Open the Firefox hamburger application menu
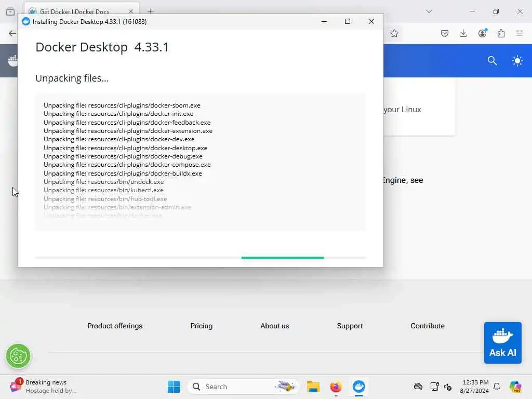The image size is (532, 399). (520, 33)
